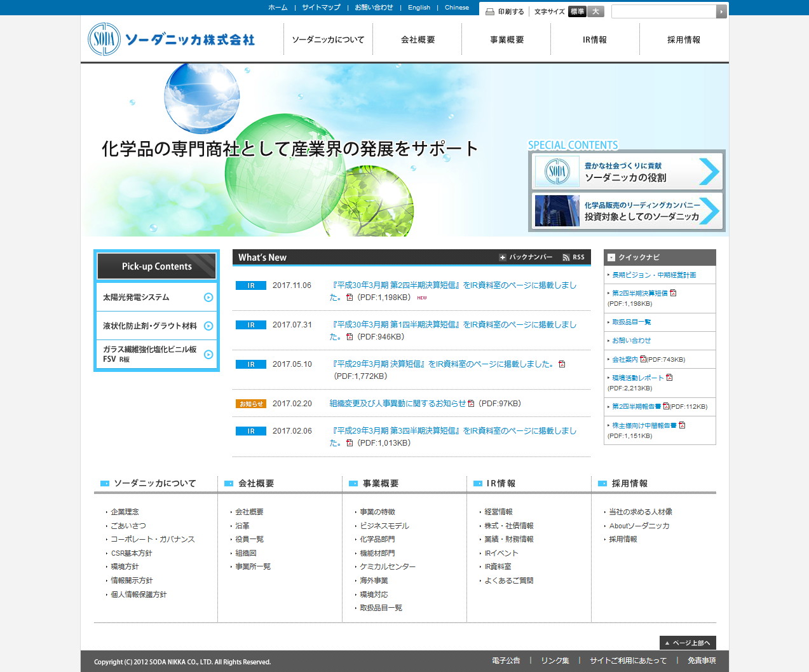
Task: Click PDF icon beside 環境活動レポート
Action: pos(669,378)
